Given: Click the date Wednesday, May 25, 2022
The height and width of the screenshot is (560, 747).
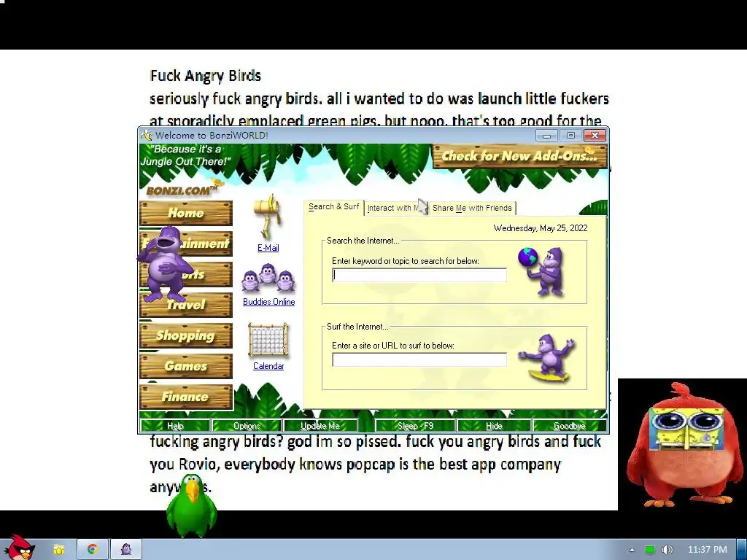Looking at the screenshot, I should pos(541,228).
